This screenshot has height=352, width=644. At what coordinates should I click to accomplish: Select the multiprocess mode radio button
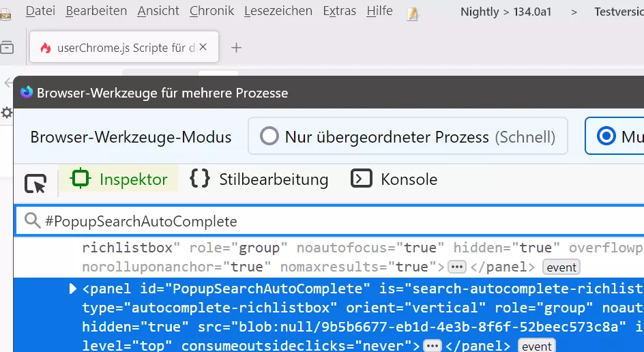(606, 136)
